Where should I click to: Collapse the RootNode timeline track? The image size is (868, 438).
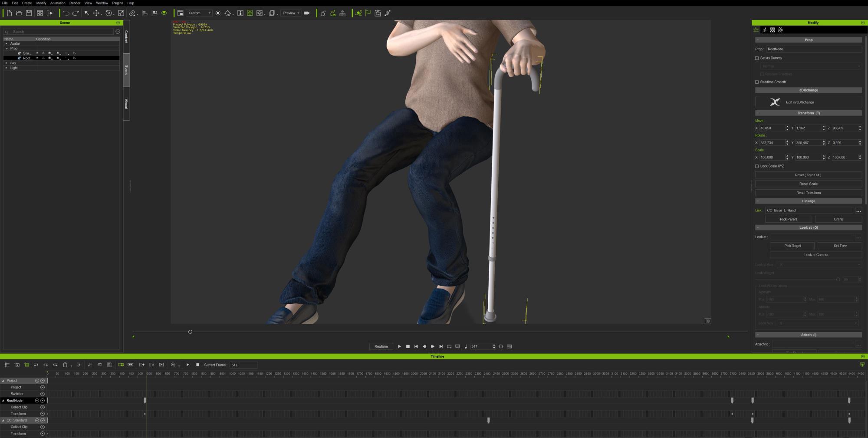pos(3,401)
